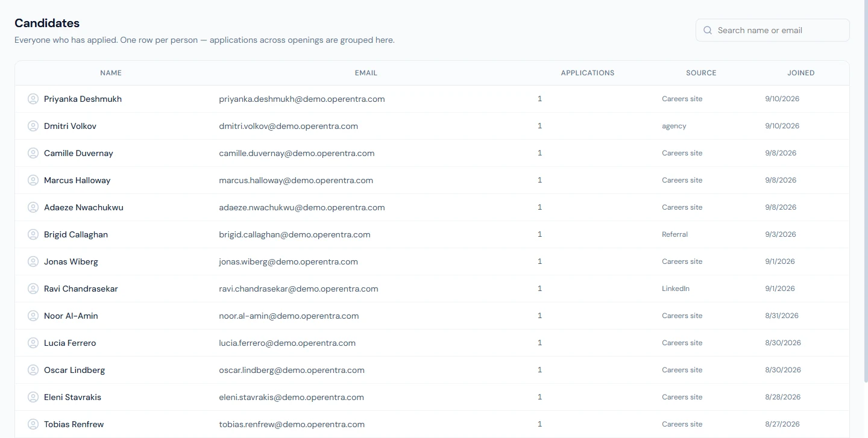Click email tobias.renfrew@demo.operentra.com
Viewport: 868px width, 438px height.
292,424
